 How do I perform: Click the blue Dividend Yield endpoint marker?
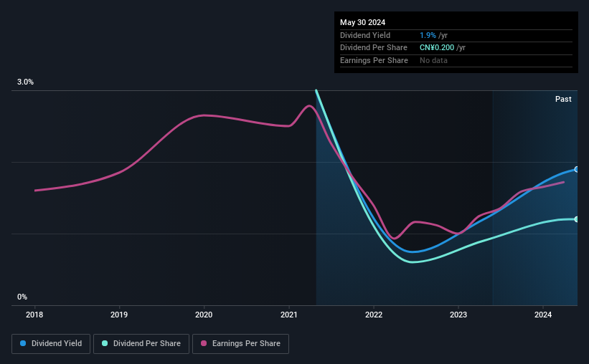click(x=576, y=170)
